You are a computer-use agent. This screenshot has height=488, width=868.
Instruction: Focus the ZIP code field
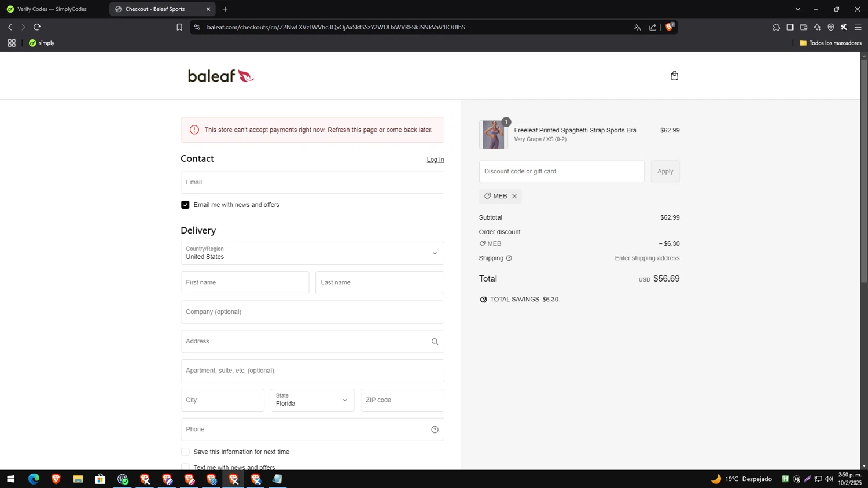(x=402, y=400)
